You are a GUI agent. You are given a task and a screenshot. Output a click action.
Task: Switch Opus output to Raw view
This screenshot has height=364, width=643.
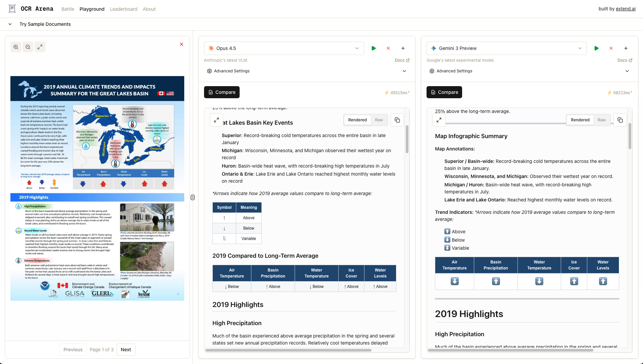tap(379, 120)
